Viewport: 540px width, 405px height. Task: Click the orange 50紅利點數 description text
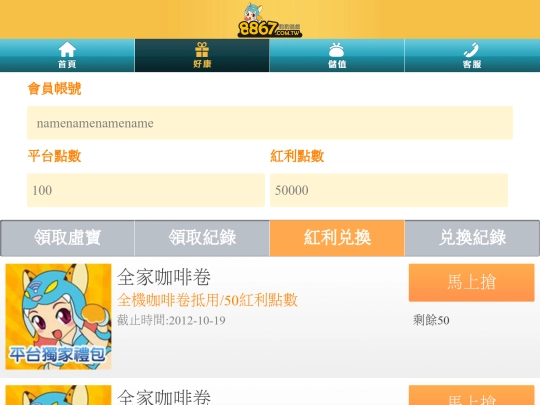click(207, 300)
